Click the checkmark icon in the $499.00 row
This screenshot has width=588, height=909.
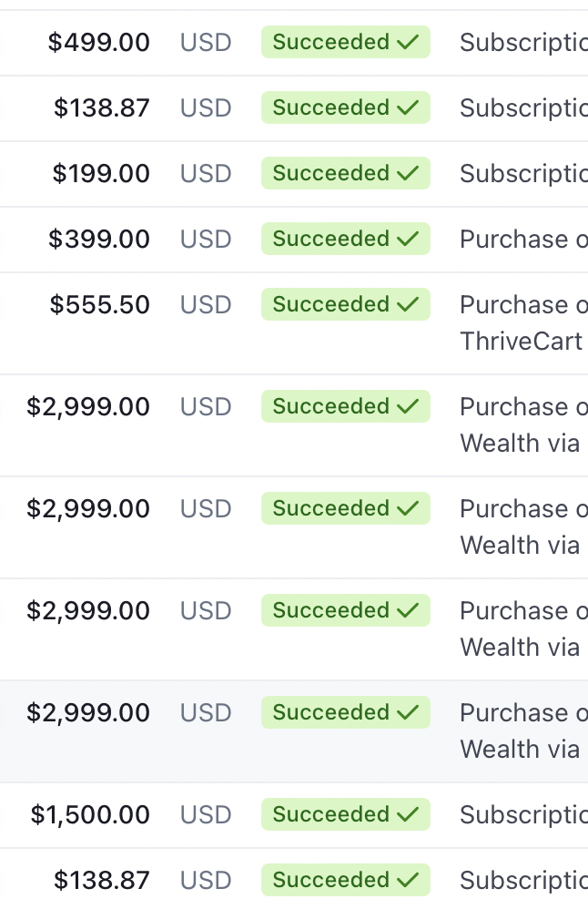click(408, 42)
